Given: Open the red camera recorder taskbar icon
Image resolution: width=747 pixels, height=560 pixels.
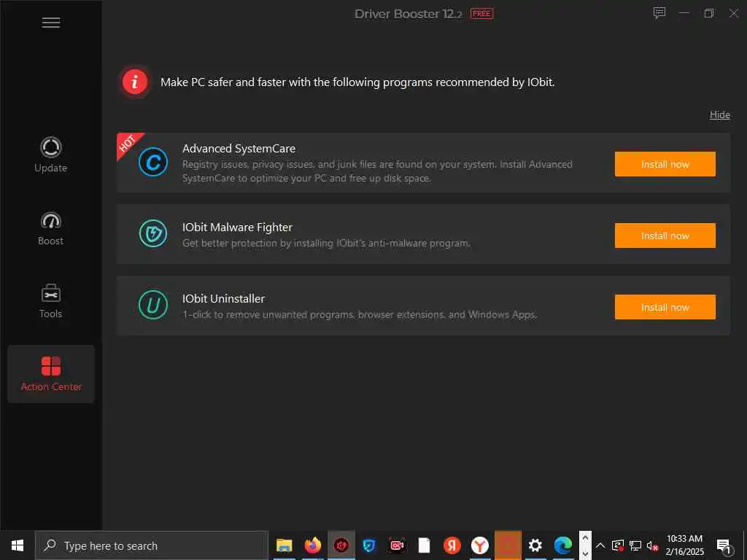Looking at the screenshot, I should 397,545.
